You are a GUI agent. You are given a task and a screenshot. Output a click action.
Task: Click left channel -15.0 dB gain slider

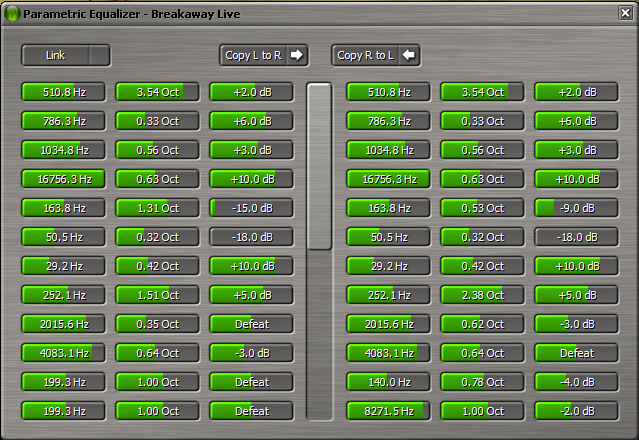tap(252, 208)
